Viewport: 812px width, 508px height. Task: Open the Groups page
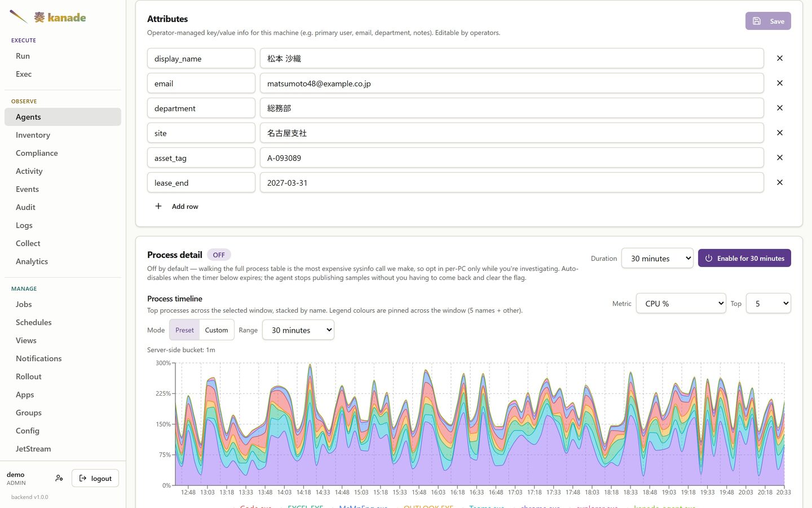tap(63, 413)
